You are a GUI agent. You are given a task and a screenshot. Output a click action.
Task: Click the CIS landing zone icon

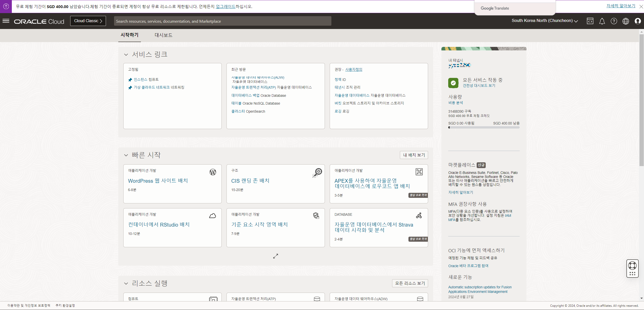point(317,173)
